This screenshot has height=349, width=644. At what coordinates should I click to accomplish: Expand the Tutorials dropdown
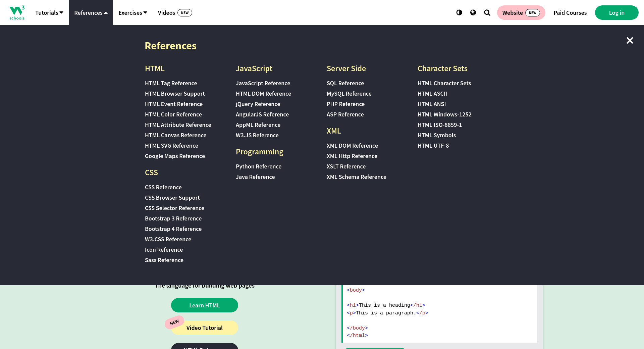pyautogui.click(x=49, y=13)
